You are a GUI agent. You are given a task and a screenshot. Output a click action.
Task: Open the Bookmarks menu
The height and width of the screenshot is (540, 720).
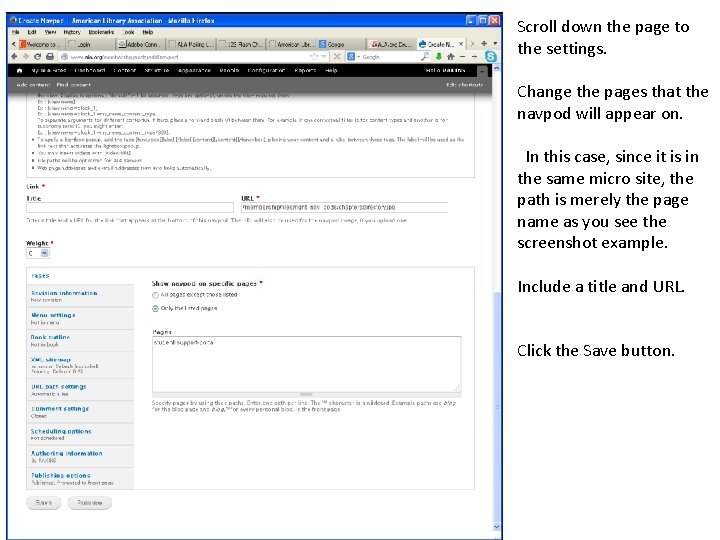pos(101,32)
